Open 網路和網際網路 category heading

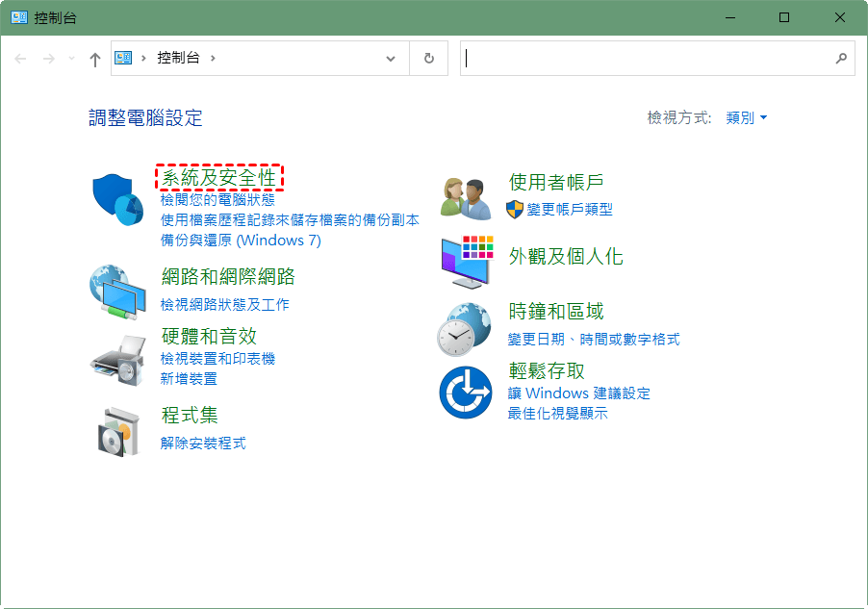228,276
